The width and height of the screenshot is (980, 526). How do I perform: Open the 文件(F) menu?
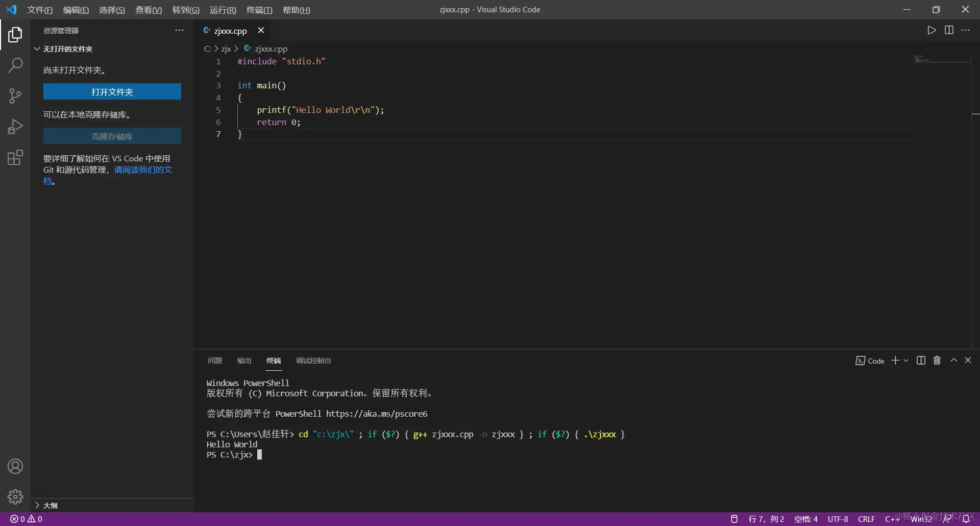tap(40, 10)
